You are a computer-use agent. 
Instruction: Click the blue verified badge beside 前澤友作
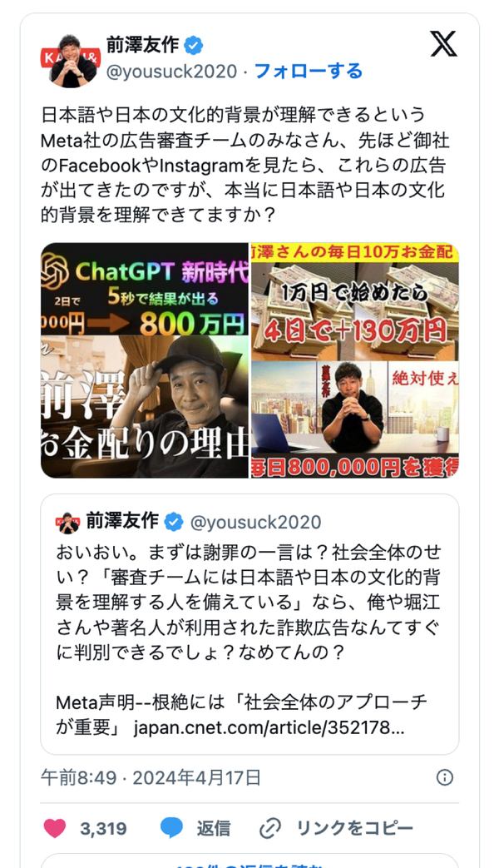point(193,46)
